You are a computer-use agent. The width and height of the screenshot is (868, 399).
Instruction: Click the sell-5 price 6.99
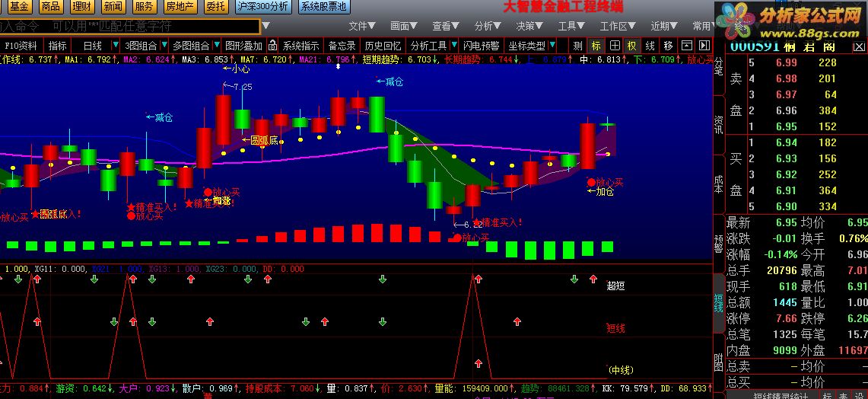point(787,62)
